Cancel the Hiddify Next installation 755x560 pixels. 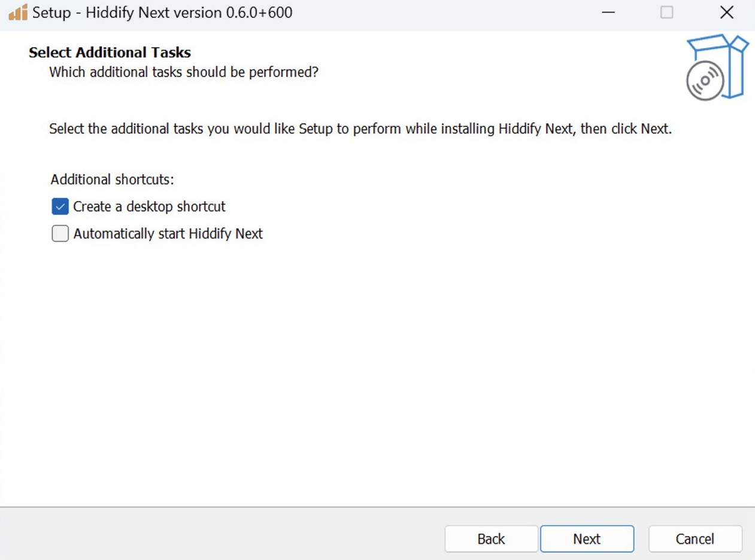coord(695,539)
